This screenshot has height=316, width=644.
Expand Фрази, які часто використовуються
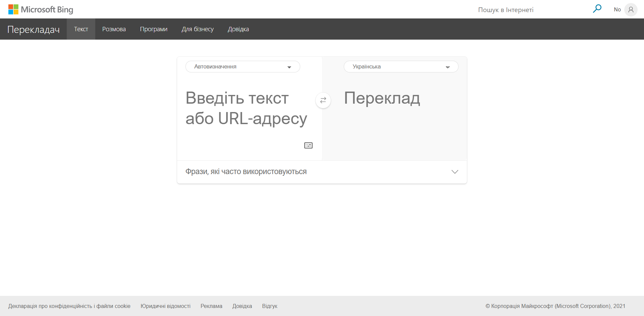455,172
